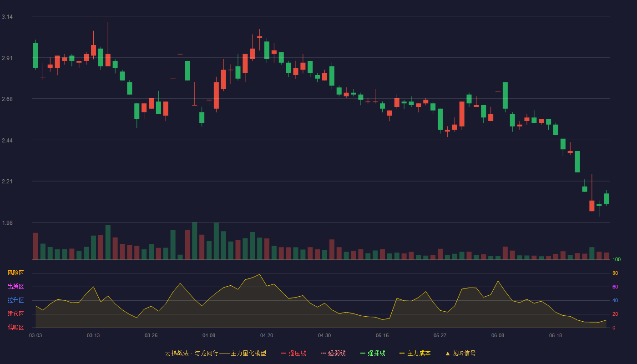
Task: Click the 05-15 date axis label
Action: pos(382,335)
